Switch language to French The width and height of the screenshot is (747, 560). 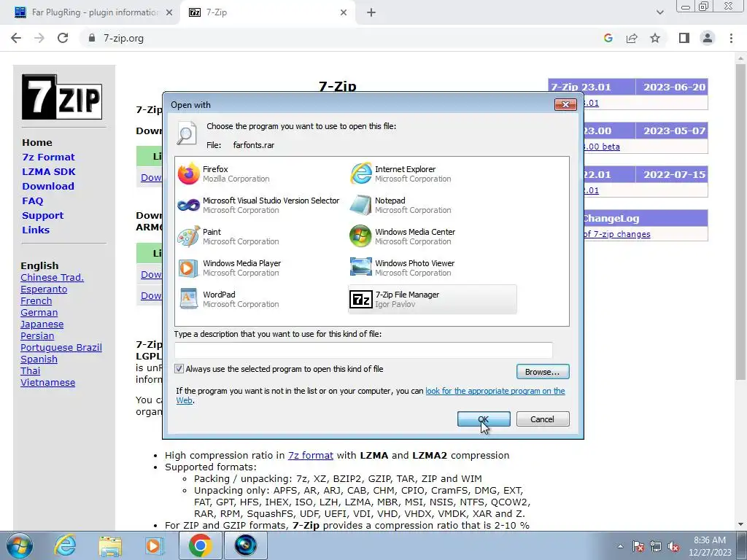pos(36,301)
